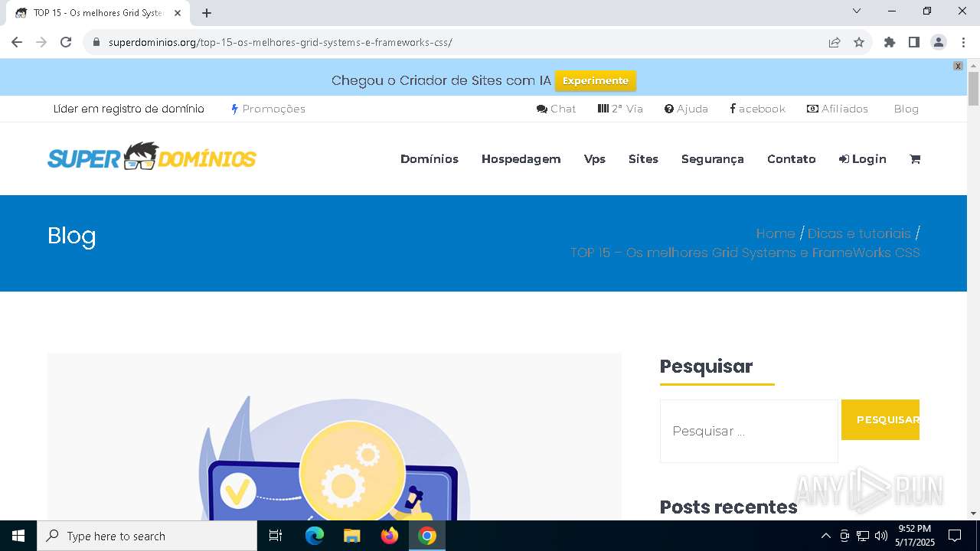
Task: Open Task View on taskbar
Action: coord(276,536)
